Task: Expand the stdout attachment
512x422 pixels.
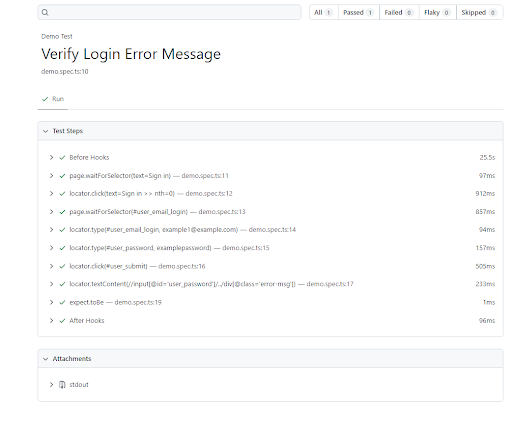Action: click(x=51, y=385)
